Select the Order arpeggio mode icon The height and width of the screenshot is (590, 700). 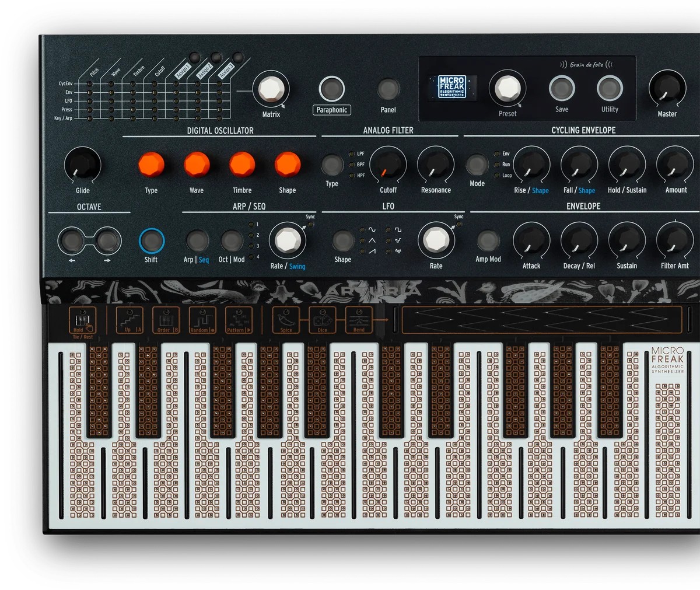(166, 320)
